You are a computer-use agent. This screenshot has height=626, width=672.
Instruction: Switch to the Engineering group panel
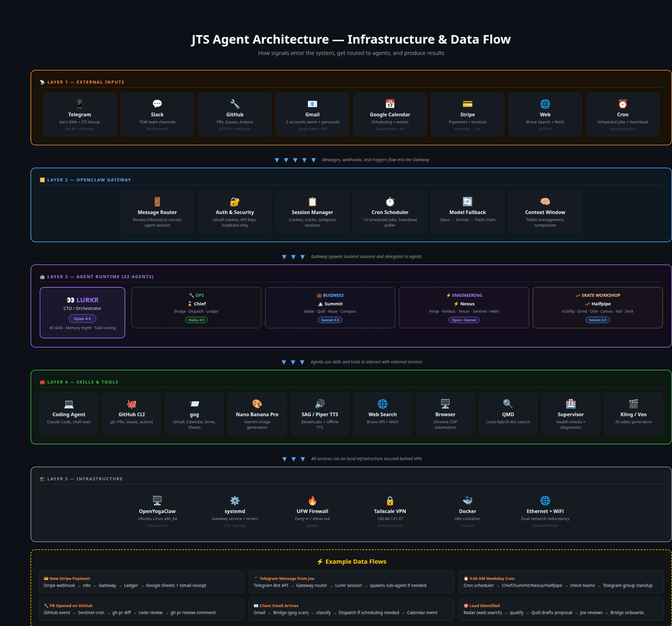click(464, 307)
